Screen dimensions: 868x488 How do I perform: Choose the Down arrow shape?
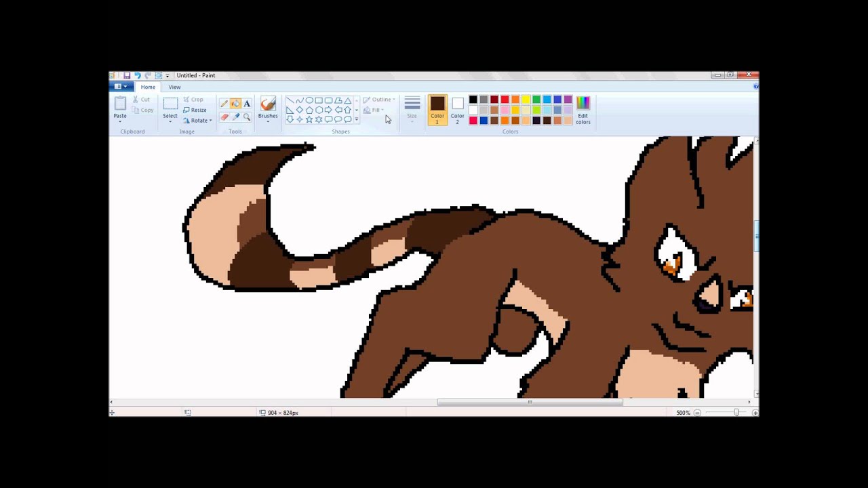tap(290, 119)
